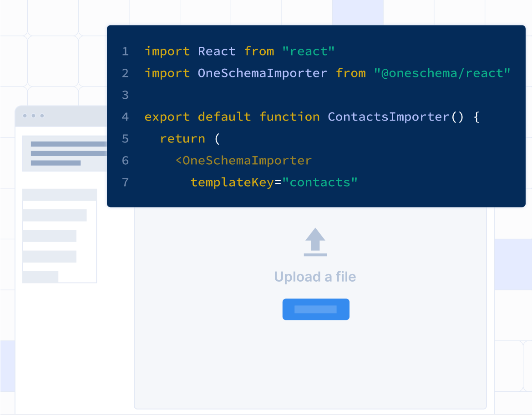This screenshot has width=532, height=415.
Task: Click "templateKey" in line 7
Action: (232, 182)
